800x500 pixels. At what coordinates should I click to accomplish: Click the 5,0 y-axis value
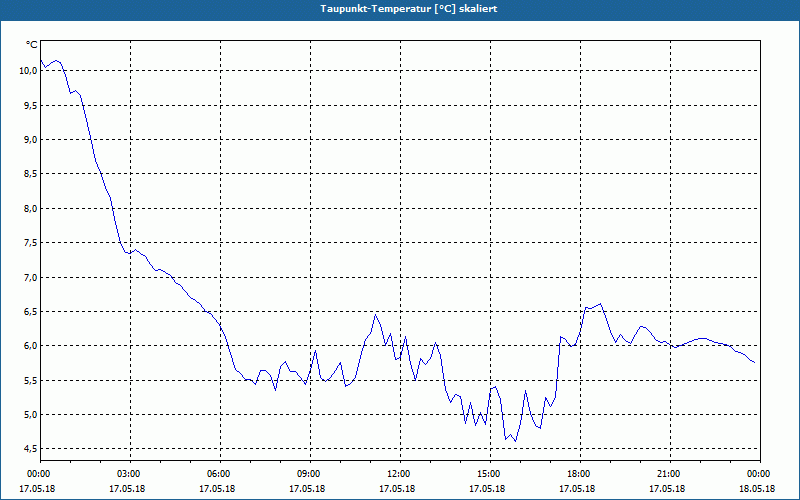[31, 414]
